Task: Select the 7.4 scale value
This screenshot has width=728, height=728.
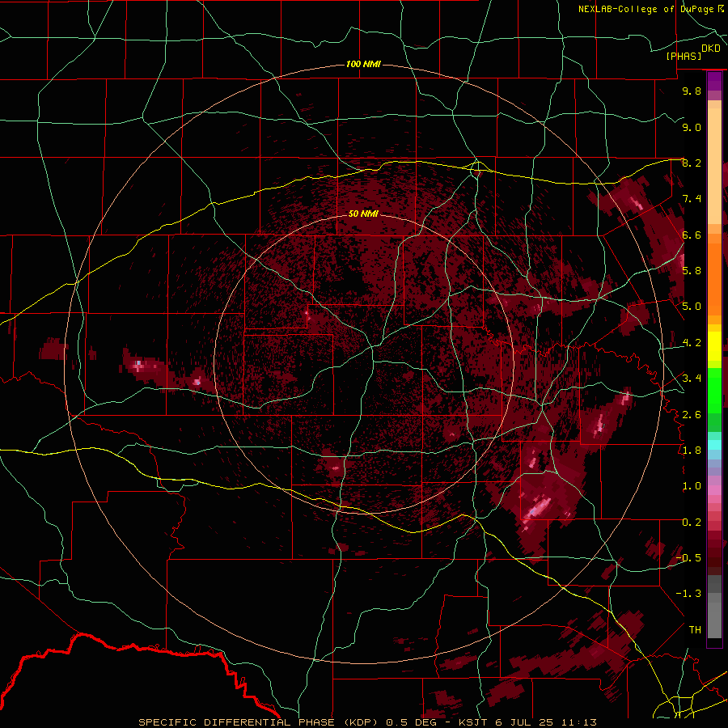Action: [x=692, y=199]
